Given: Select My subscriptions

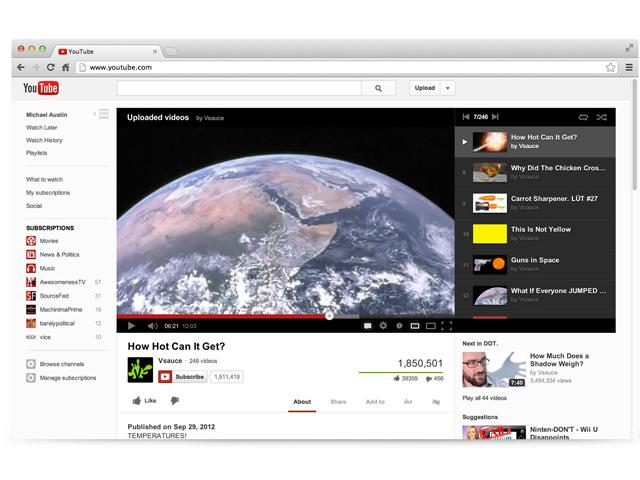Looking at the screenshot, I should tap(48, 192).
